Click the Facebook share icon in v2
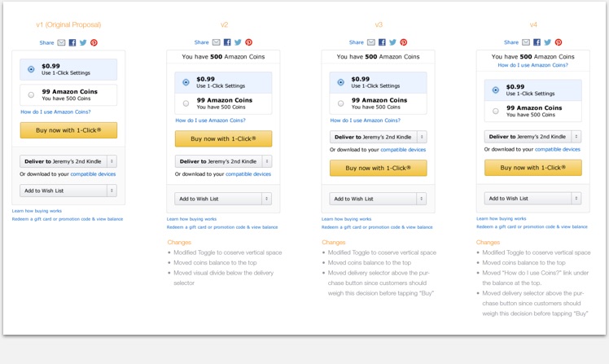 (227, 42)
